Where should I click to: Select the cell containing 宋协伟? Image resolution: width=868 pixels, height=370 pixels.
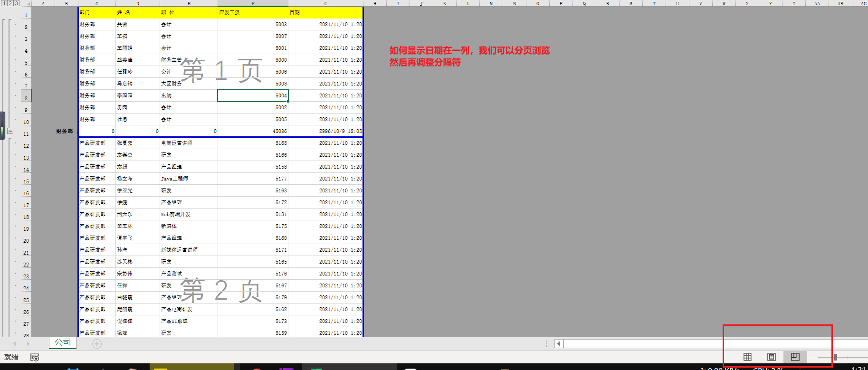138,274
